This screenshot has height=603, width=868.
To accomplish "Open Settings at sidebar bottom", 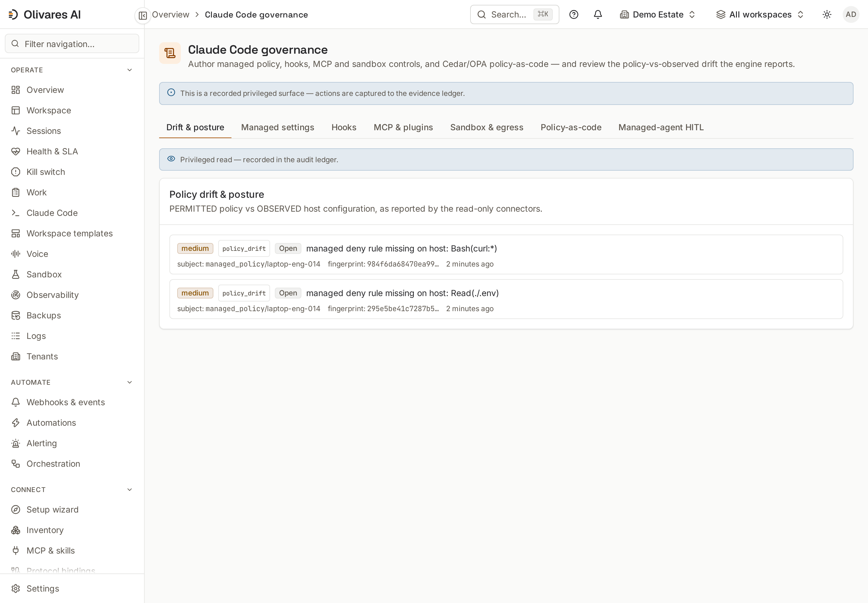I will (72, 589).
